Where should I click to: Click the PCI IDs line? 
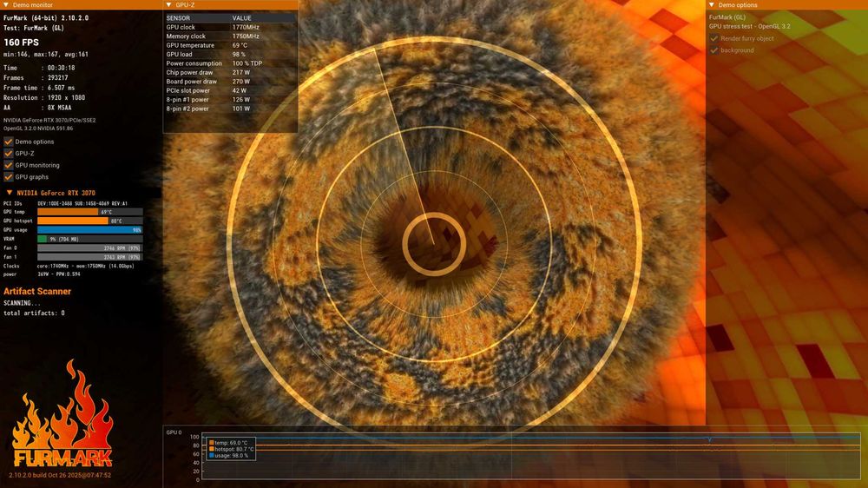point(65,203)
